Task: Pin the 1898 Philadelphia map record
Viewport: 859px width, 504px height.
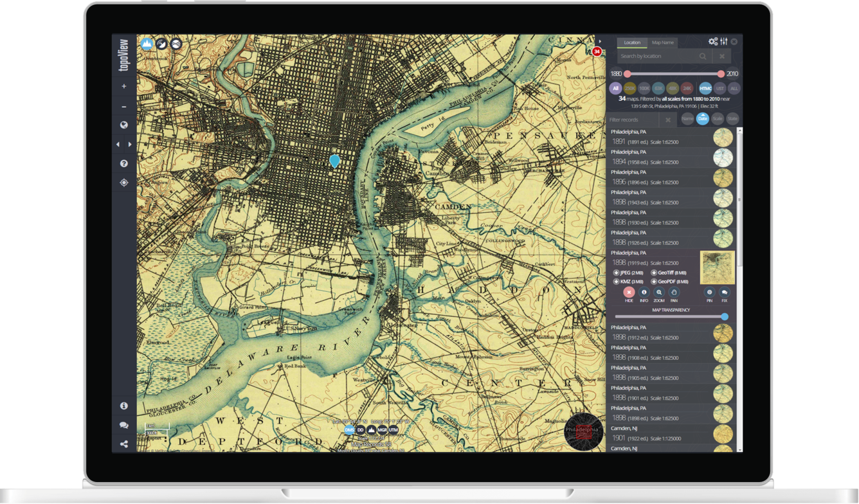Action: point(709,292)
